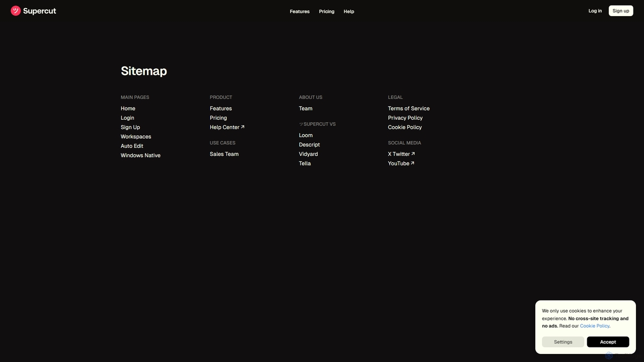Image resolution: width=644 pixels, height=362 pixels.
Task: Open the X Twitter social link
Action: 401,154
